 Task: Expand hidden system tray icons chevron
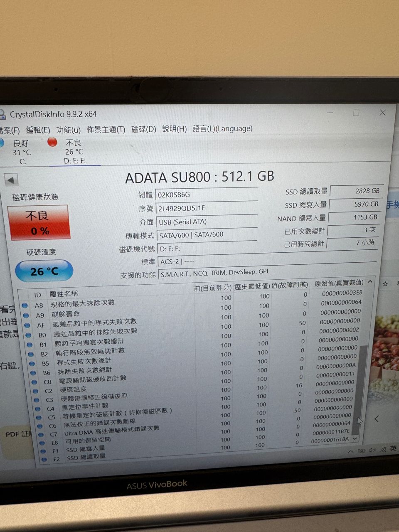[x=350, y=451]
